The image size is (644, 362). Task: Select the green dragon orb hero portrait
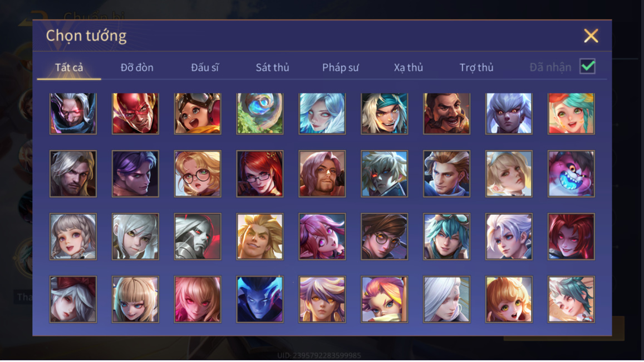[259, 113]
